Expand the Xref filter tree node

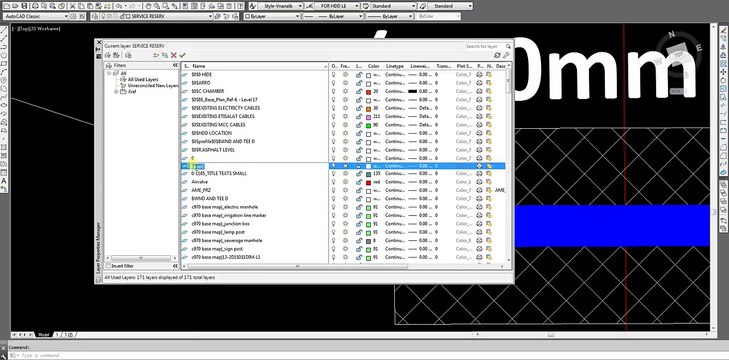(116, 92)
